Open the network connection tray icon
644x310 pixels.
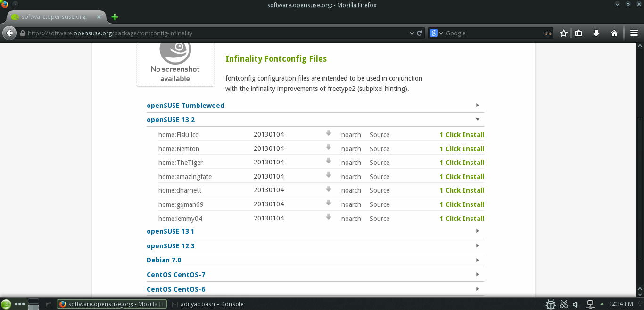(x=589, y=304)
